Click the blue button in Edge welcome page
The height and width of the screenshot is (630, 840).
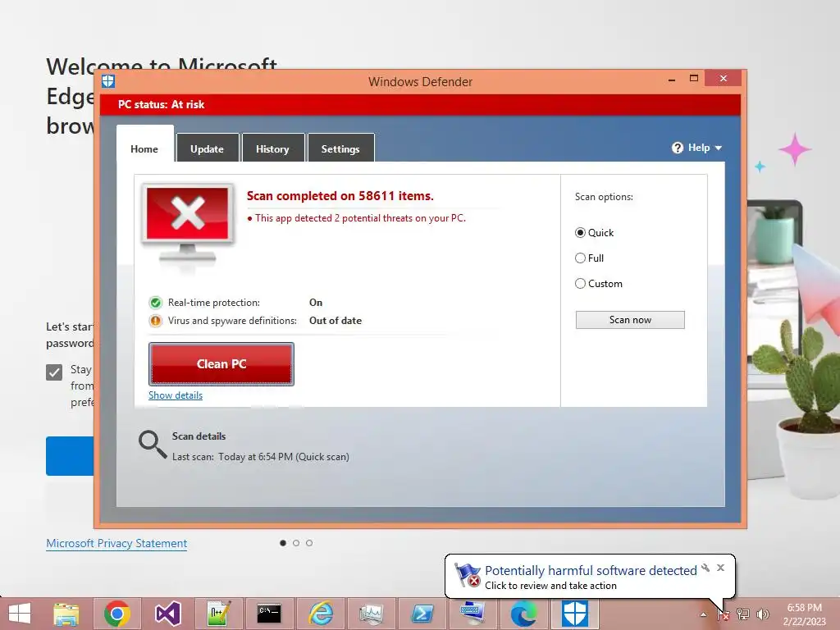point(71,456)
